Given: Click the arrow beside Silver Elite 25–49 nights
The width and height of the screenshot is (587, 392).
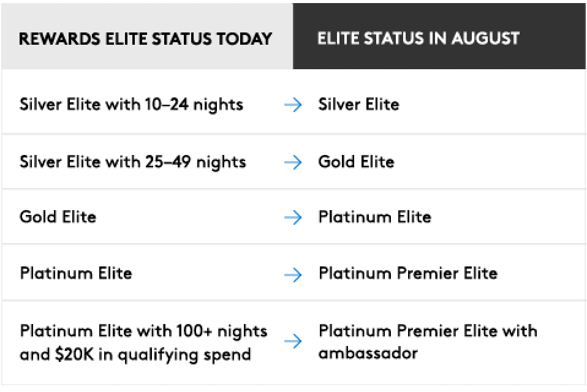Looking at the screenshot, I should click(293, 162).
